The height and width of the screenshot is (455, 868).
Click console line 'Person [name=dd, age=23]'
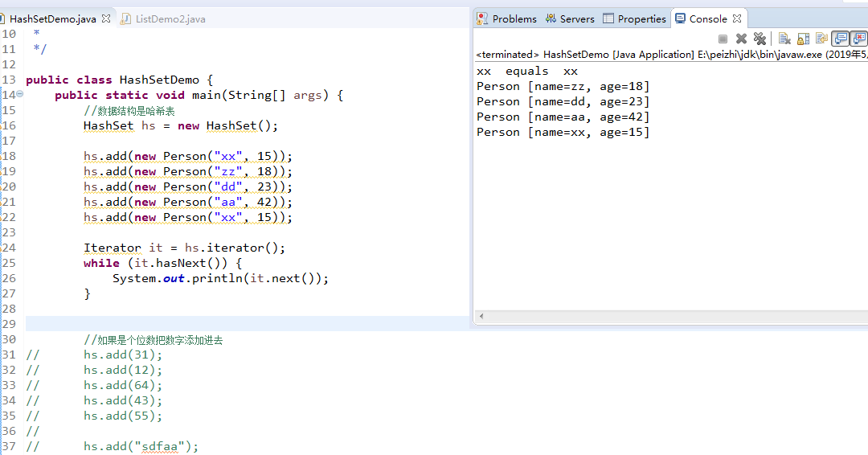(563, 102)
